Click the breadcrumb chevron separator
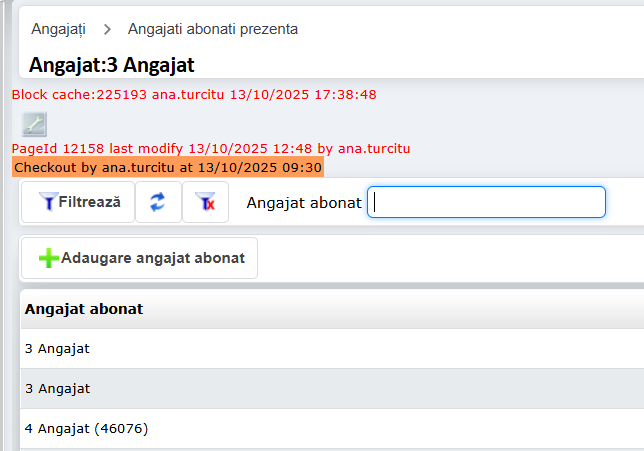 click(x=107, y=29)
